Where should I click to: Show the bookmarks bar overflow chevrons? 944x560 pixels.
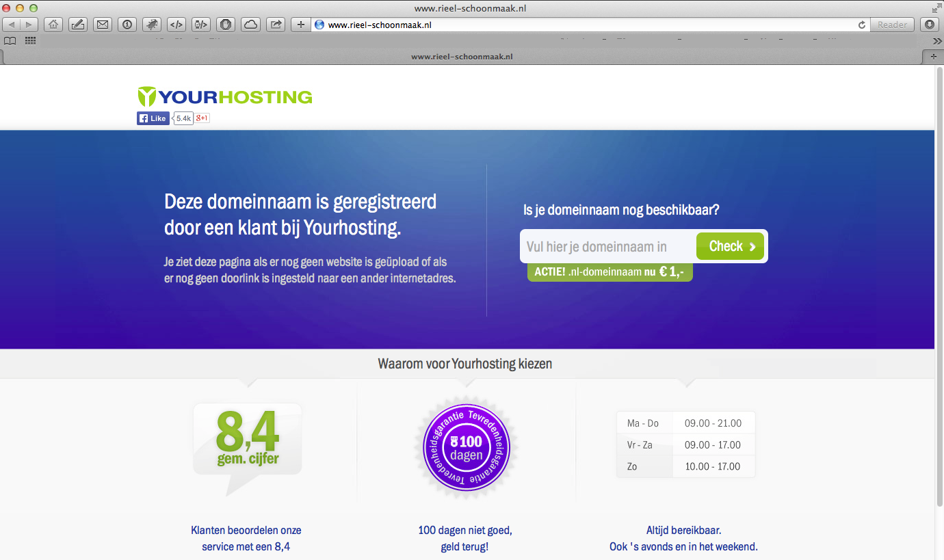pyautogui.click(x=936, y=41)
